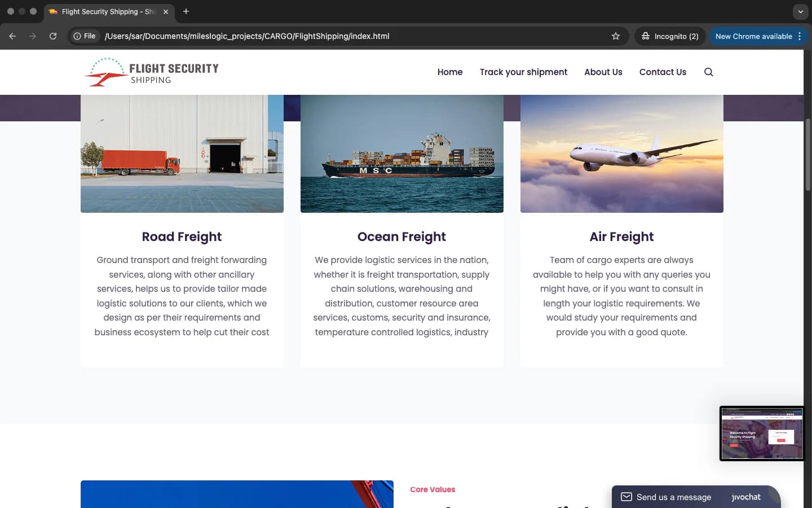
Task: Open the Chrome three-dot menu
Action: [x=800, y=36]
